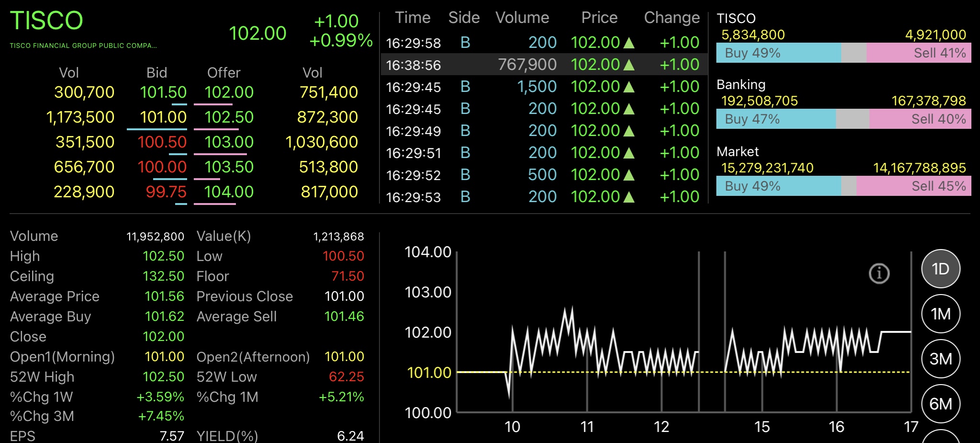Click bid volume 228,900
The image size is (980, 443).
coord(84,192)
